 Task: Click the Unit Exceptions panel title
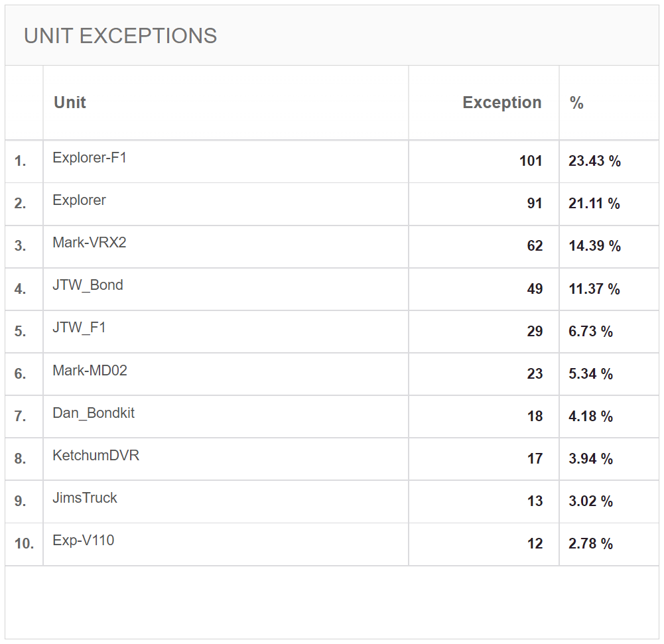(x=120, y=36)
